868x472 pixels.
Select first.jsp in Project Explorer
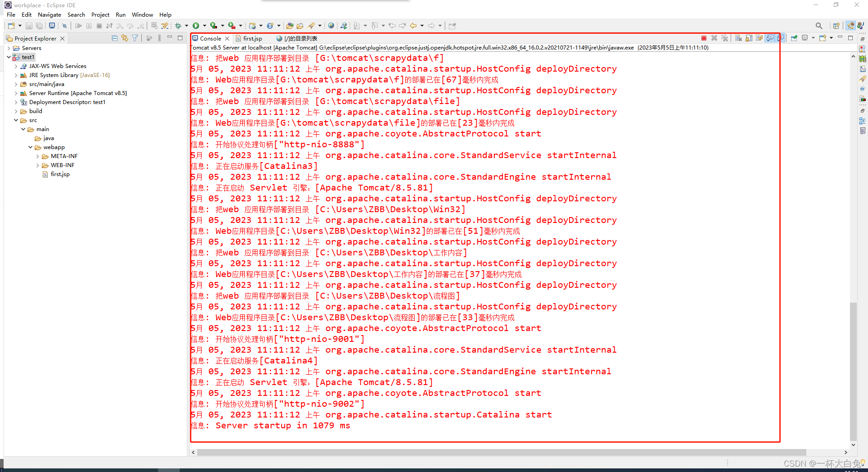[x=60, y=174]
